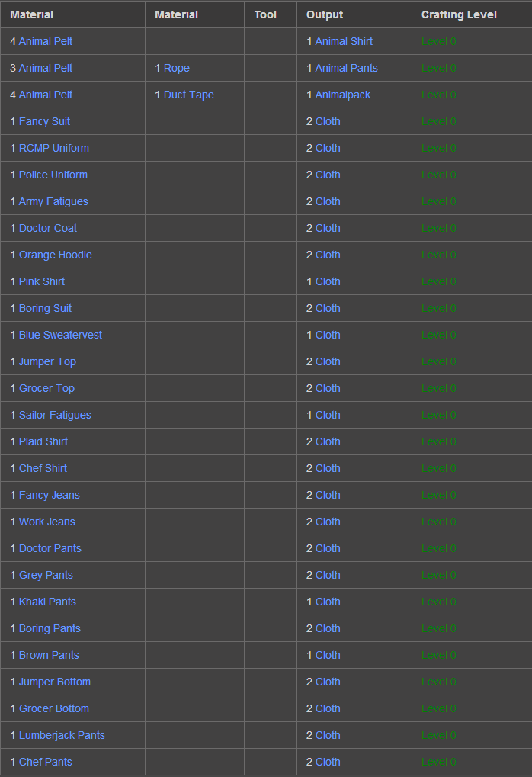Click the Plaid Shirt link

pos(43,442)
